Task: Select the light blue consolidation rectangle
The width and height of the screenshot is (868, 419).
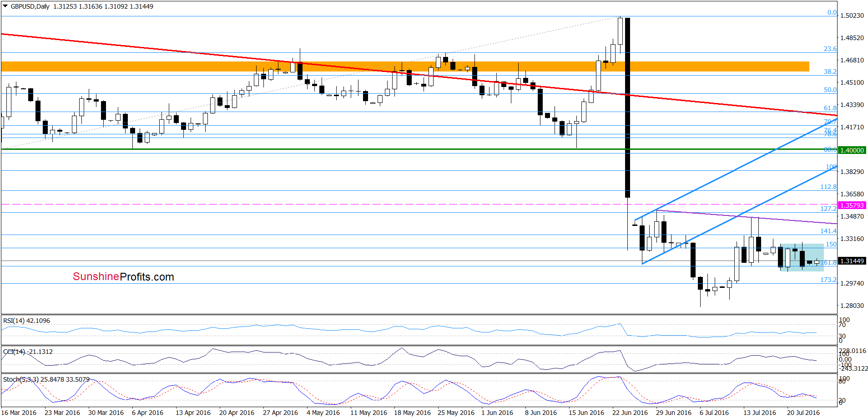Action: [802, 258]
